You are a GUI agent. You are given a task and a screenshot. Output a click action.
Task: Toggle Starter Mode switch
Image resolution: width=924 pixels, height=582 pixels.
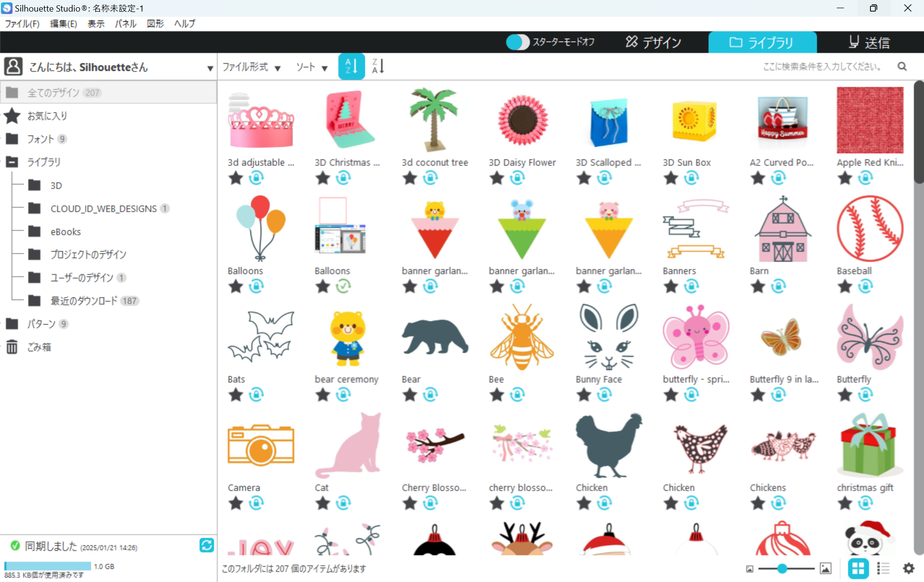point(518,42)
